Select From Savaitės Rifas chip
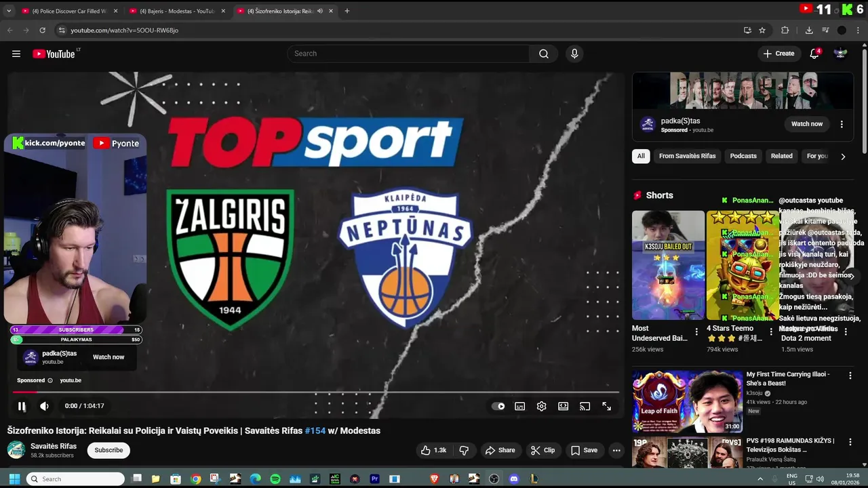The image size is (868, 488). 687,156
